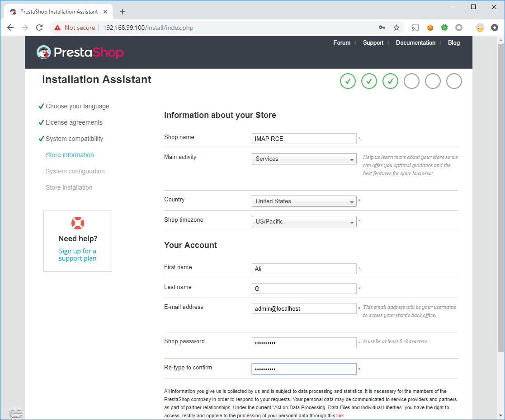
Task: Click the PrestaShop logo
Action: tap(80, 52)
